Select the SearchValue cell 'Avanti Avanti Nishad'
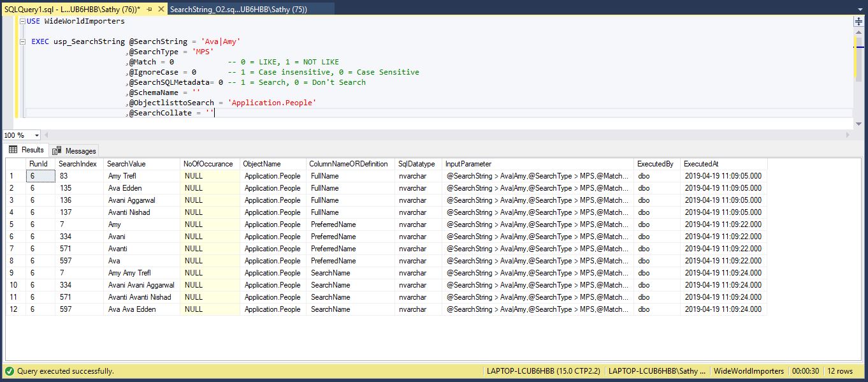Viewport: 868px width, 382px height. (141, 297)
